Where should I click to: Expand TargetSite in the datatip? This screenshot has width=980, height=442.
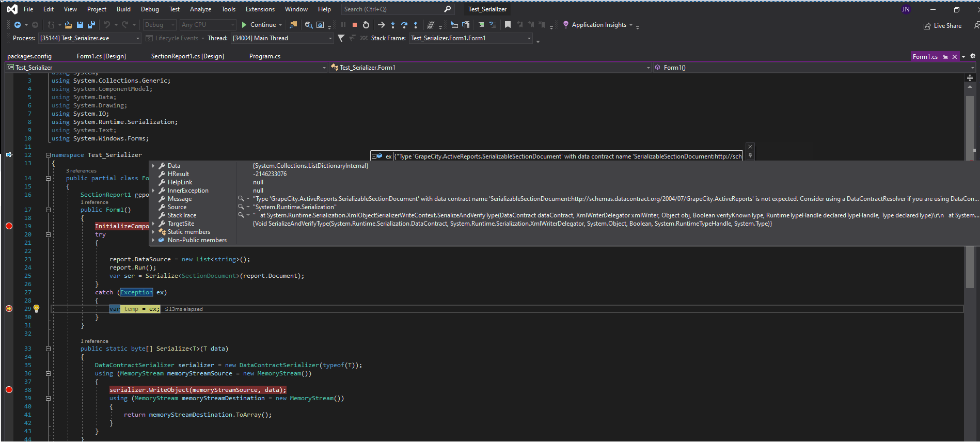pos(153,224)
